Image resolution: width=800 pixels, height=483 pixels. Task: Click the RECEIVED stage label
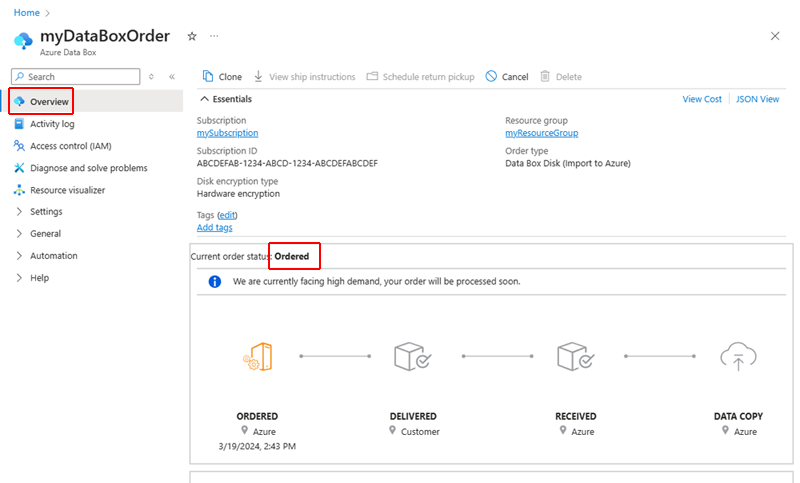[x=576, y=416]
